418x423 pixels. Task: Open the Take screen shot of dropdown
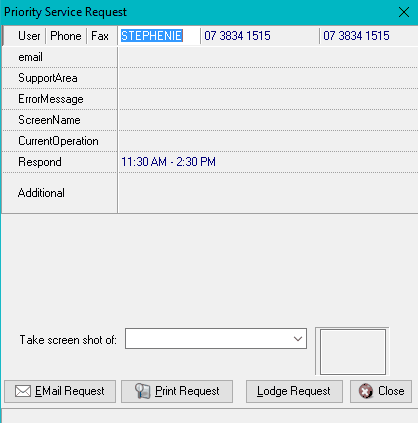298,339
